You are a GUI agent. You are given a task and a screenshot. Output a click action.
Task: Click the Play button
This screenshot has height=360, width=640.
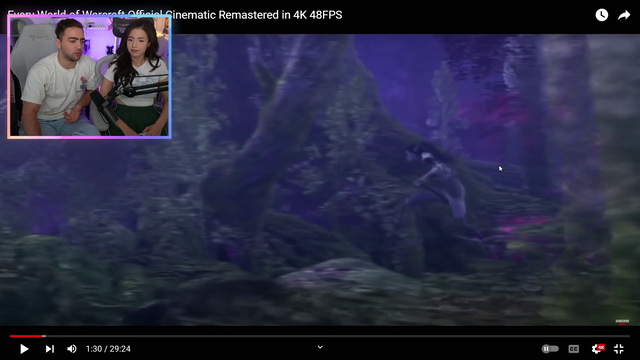point(24,349)
